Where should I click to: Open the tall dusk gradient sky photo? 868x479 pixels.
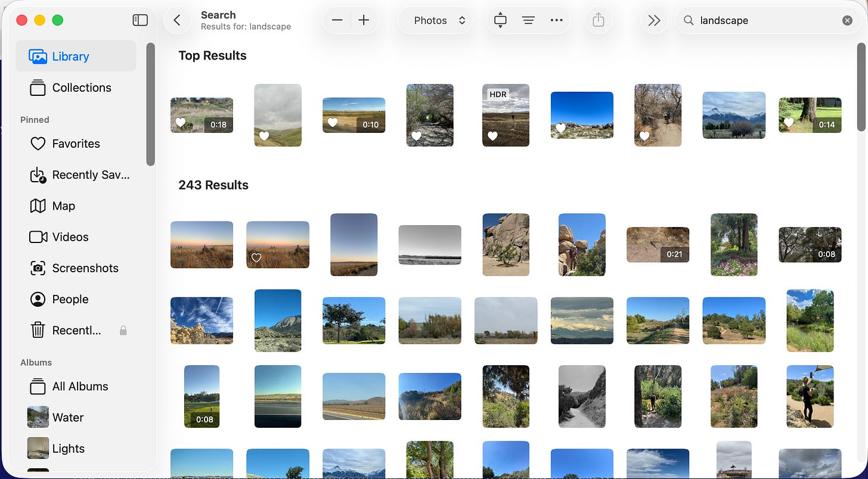354,245
